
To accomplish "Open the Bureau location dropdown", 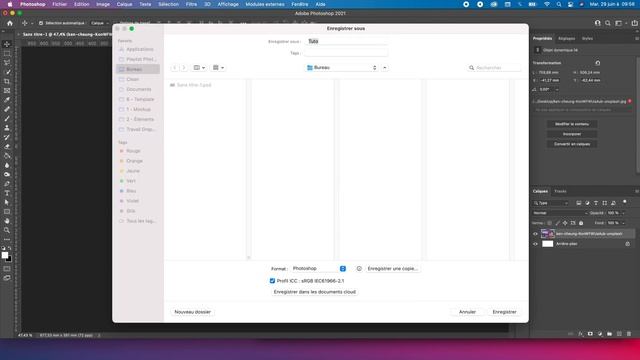I will point(342,68).
